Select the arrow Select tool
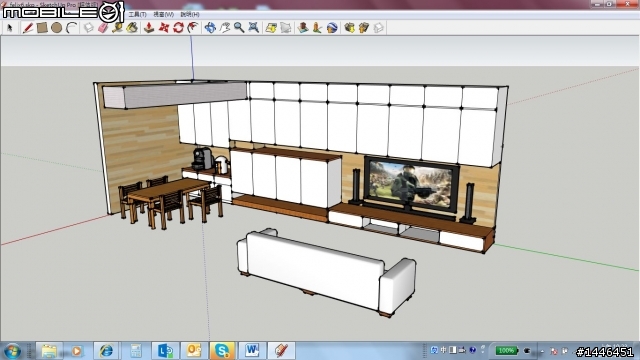640x360 pixels. 10,28
